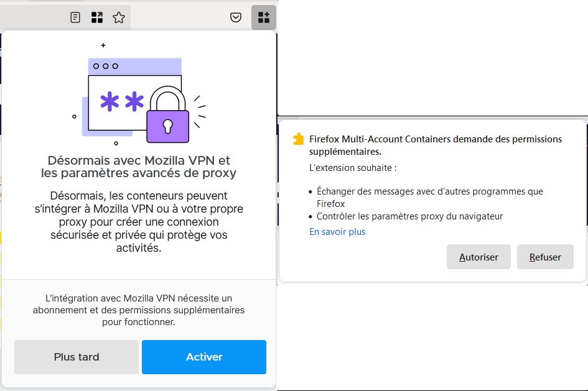This screenshot has width=588, height=391.
Task: Deny the permissions with Refuser
Action: pyautogui.click(x=545, y=257)
